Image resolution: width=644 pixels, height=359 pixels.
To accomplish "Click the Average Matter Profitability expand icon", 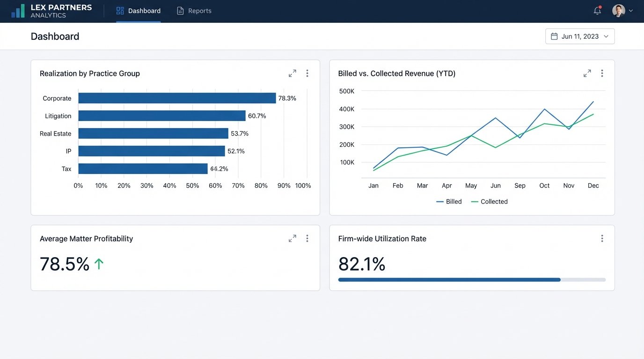I will (x=292, y=238).
